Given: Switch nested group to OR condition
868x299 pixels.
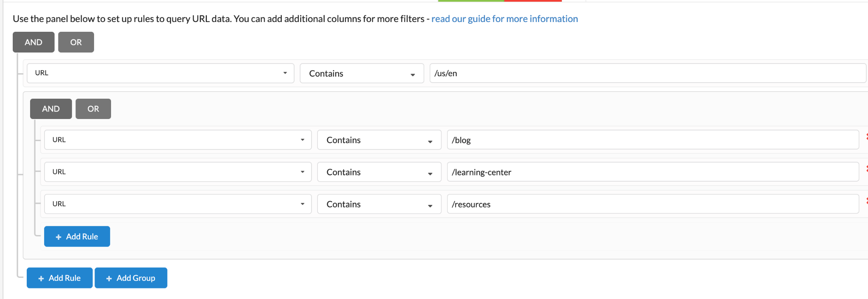Looking at the screenshot, I should pyautogui.click(x=93, y=109).
